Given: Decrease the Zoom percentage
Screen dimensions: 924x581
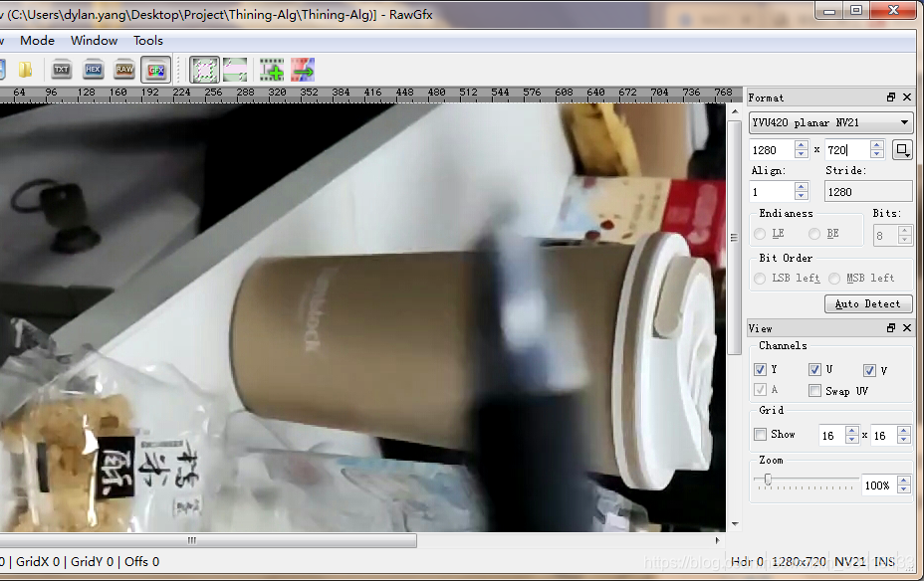Looking at the screenshot, I should (x=903, y=489).
